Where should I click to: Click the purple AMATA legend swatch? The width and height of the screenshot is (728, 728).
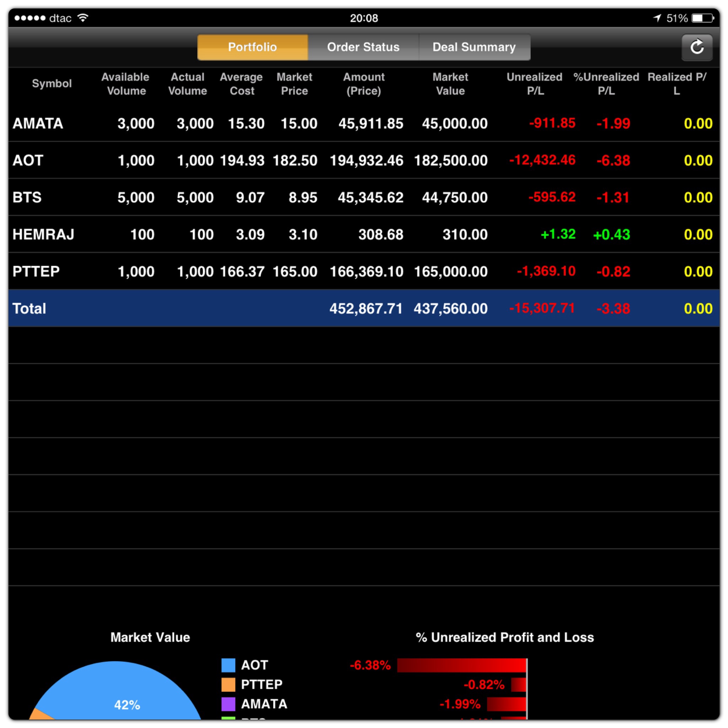click(x=228, y=703)
